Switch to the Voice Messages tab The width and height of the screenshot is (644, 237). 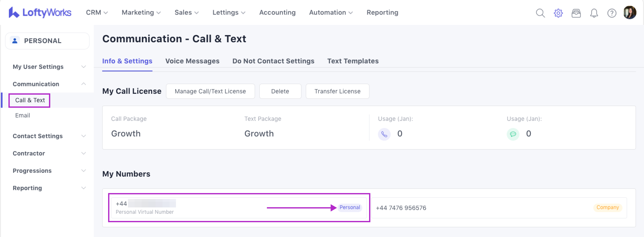(192, 61)
